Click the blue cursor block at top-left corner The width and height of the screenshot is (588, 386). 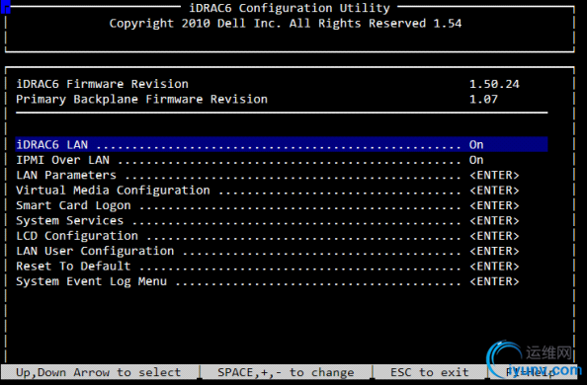(6, 7)
